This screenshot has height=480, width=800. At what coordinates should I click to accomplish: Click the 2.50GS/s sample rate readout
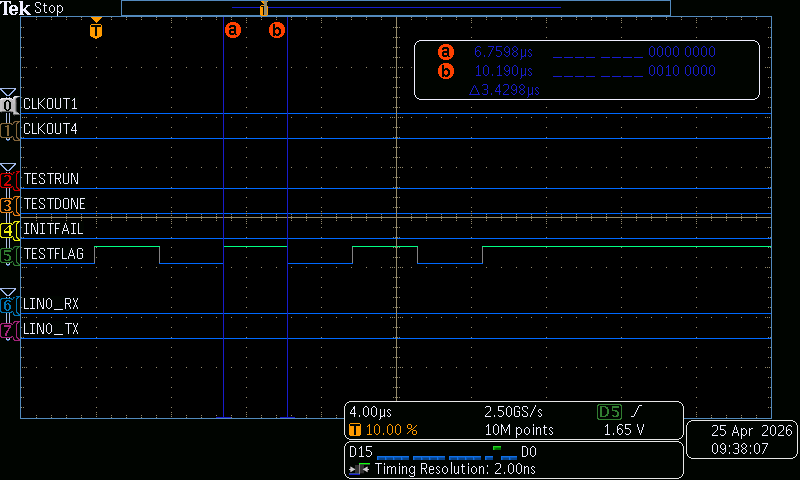click(513, 412)
